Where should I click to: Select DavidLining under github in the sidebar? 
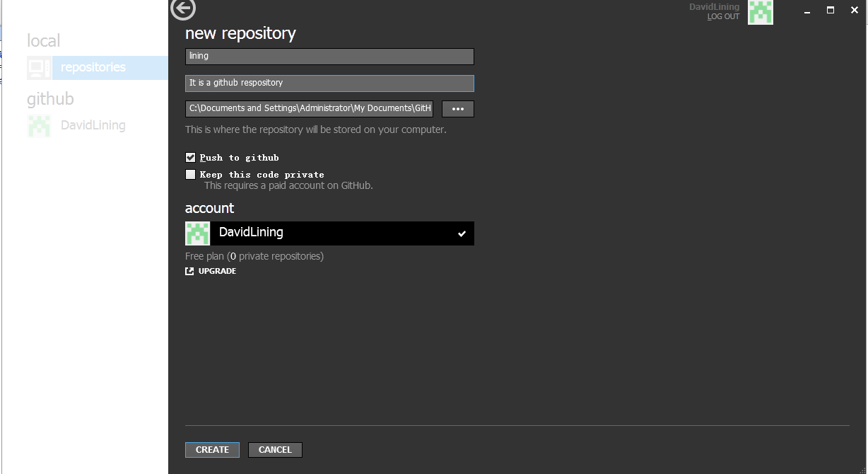click(x=93, y=125)
